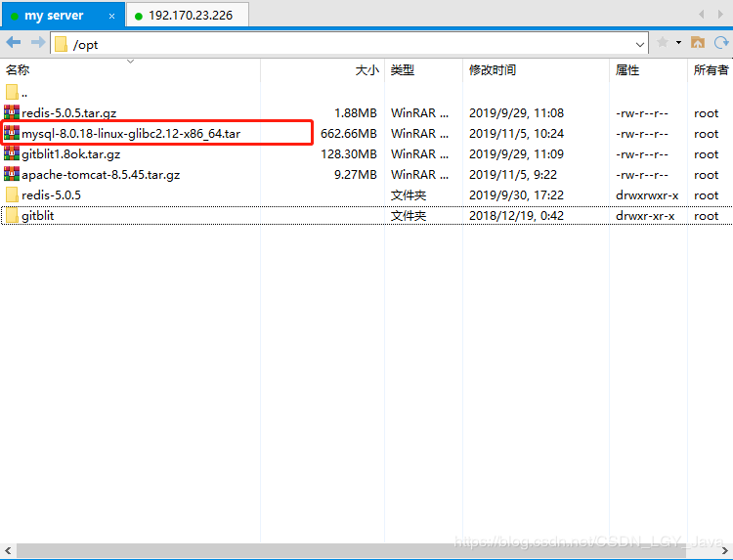Select file redis-5.0.5.tar.gz

(68, 113)
